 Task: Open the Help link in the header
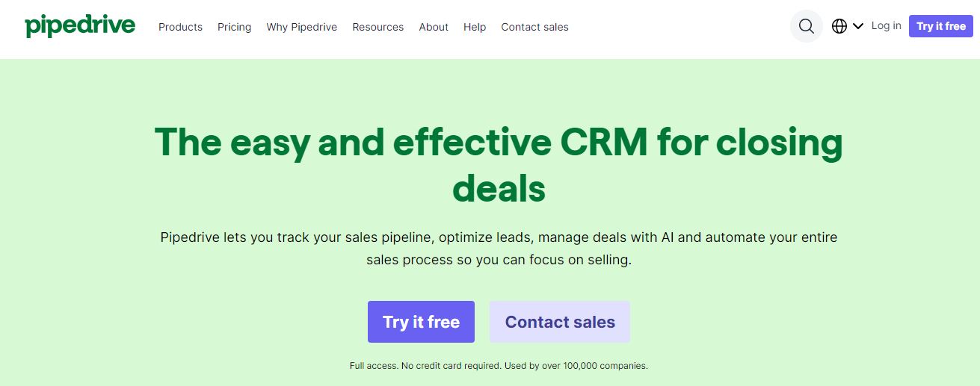click(475, 27)
